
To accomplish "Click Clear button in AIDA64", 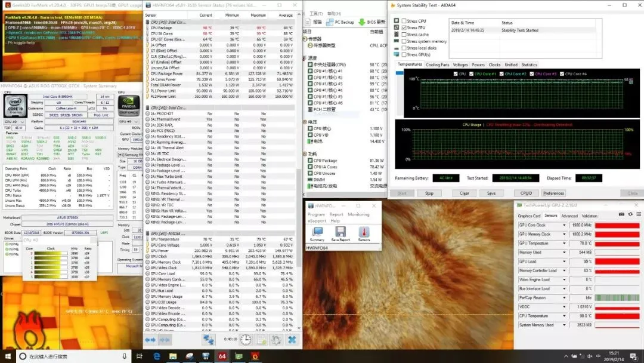I will coord(464,193).
